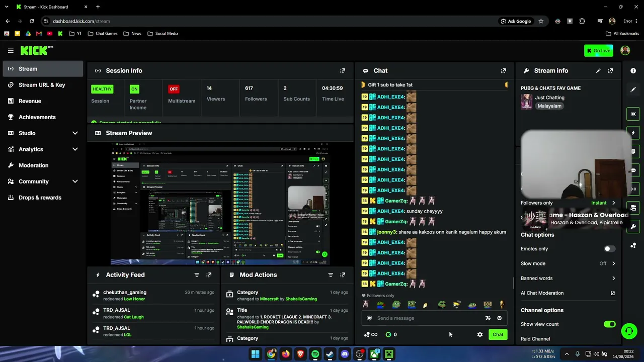Pop out the Activity Feed panel

coord(209,275)
